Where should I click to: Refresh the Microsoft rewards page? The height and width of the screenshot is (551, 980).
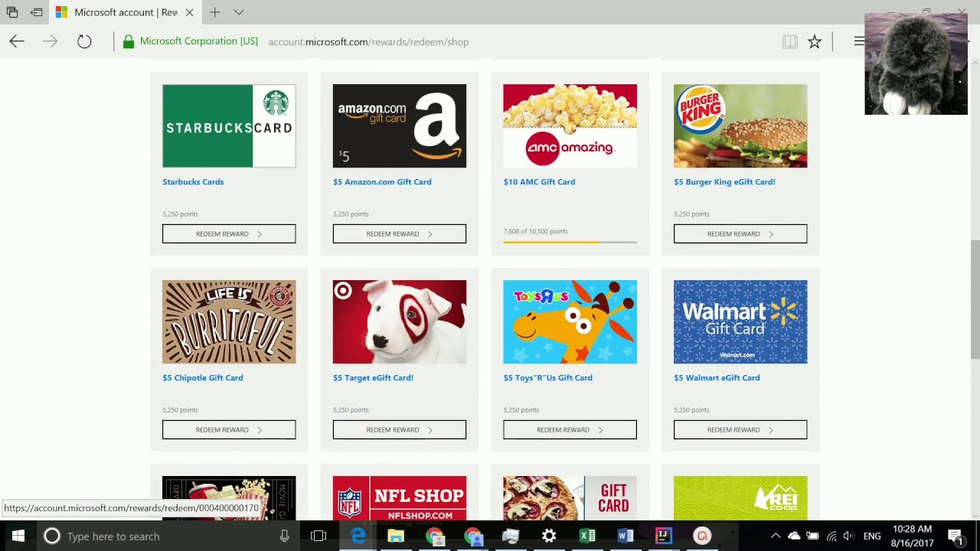point(84,41)
